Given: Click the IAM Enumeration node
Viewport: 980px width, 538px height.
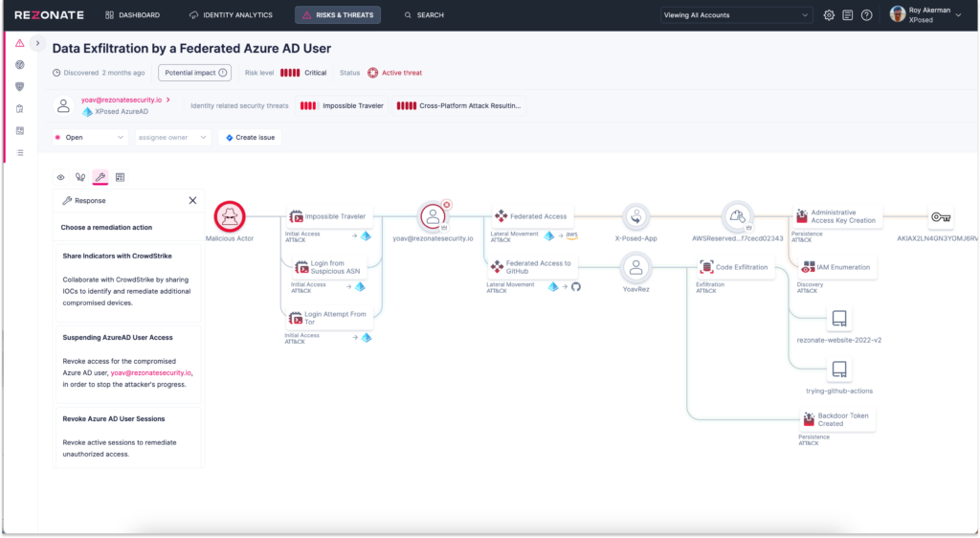Looking at the screenshot, I should tap(836, 267).
